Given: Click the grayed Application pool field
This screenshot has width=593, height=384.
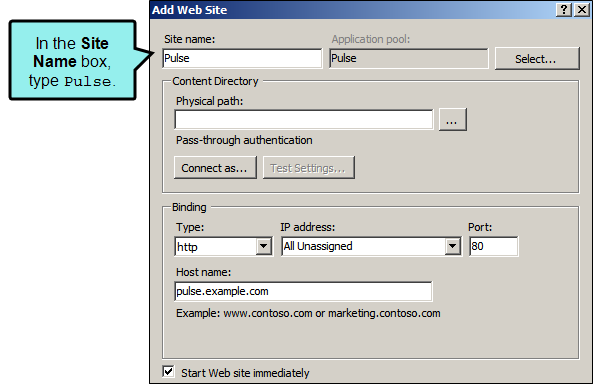Looking at the screenshot, I should (x=409, y=59).
